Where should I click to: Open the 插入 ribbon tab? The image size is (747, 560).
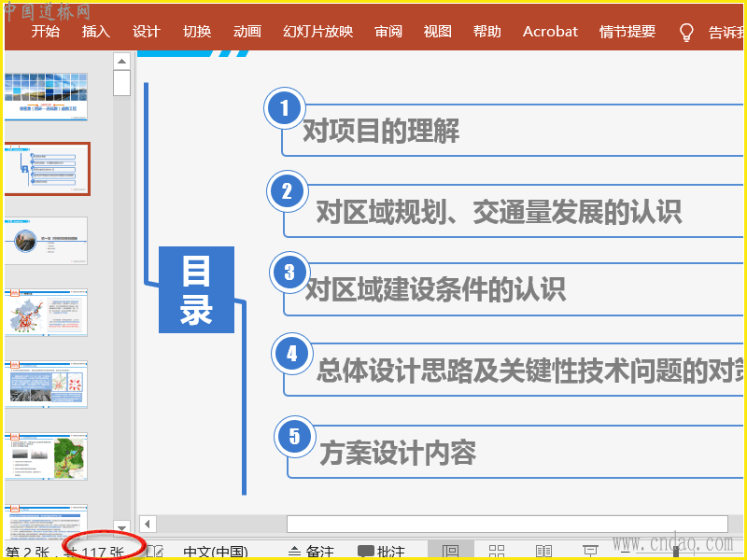pos(96,32)
